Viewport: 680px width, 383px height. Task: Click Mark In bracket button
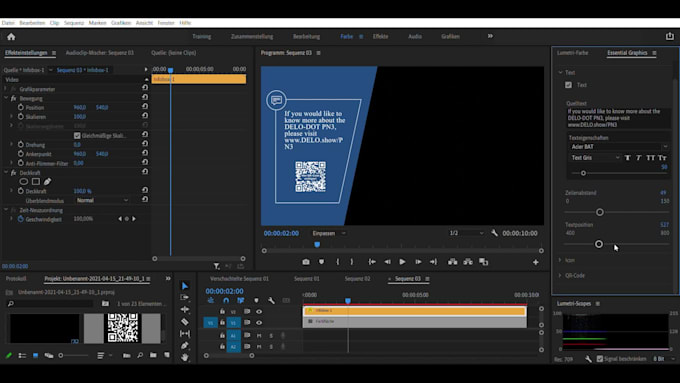337,262
